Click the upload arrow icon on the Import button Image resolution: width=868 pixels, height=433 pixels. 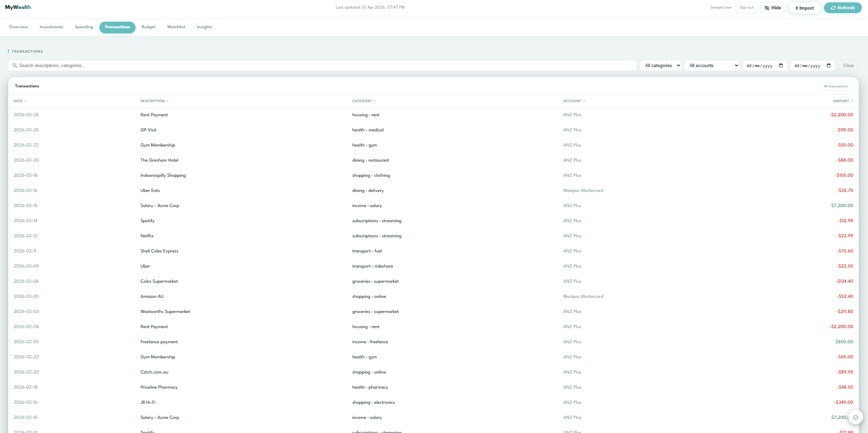[x=796, y=8]
